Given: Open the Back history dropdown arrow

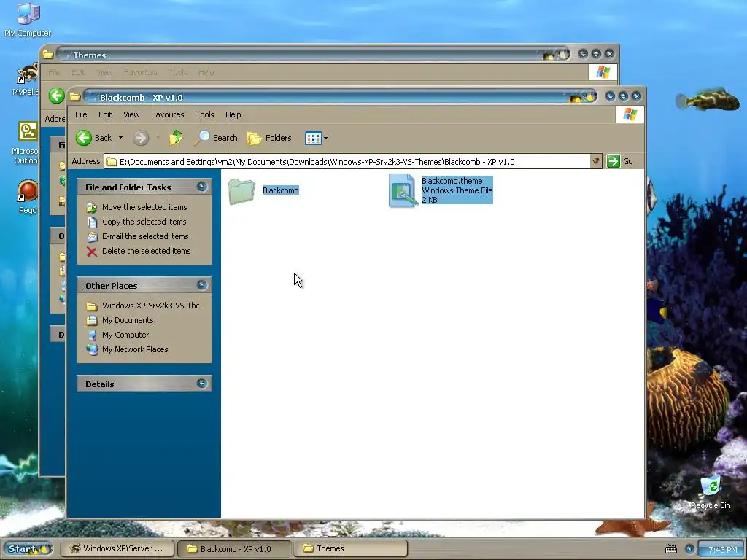Looking at the screenshot, I should 120,138.
